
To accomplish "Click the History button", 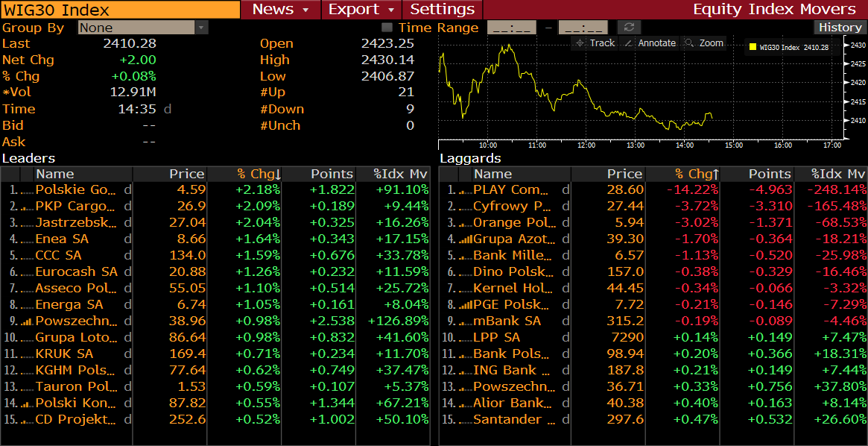I will click(x=840, y=28).
